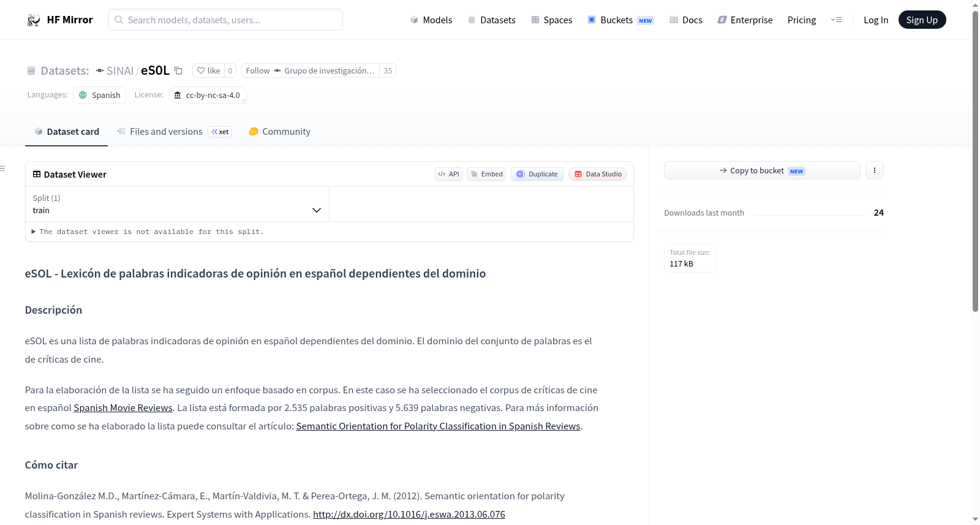Viewport: 980px width, 525px height.
Task: Follow Grupo de investigación organization
Action: (x=311, y=70)
